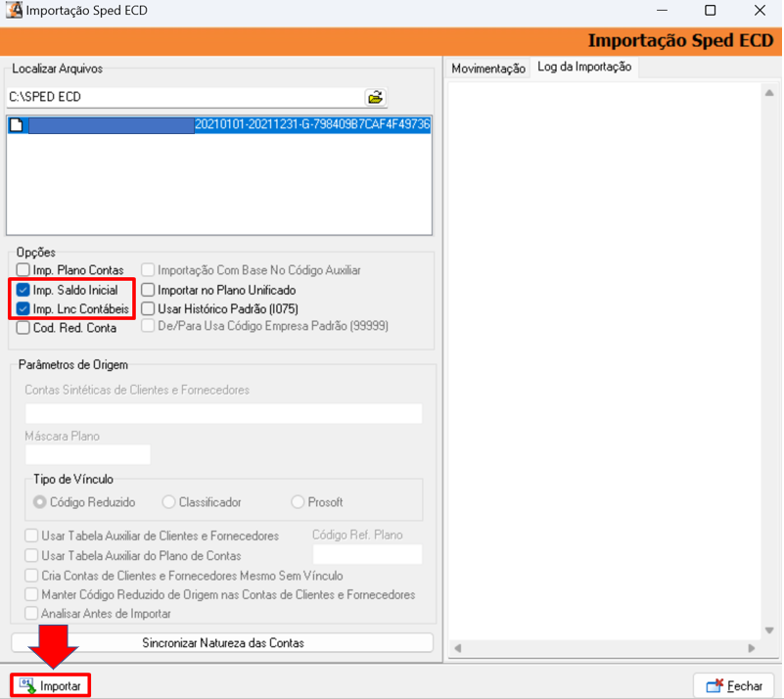784x699 pixels.
Task: Click Contas Sintéticas de Clientes e Fornecedores field
Action: (223, 413)
